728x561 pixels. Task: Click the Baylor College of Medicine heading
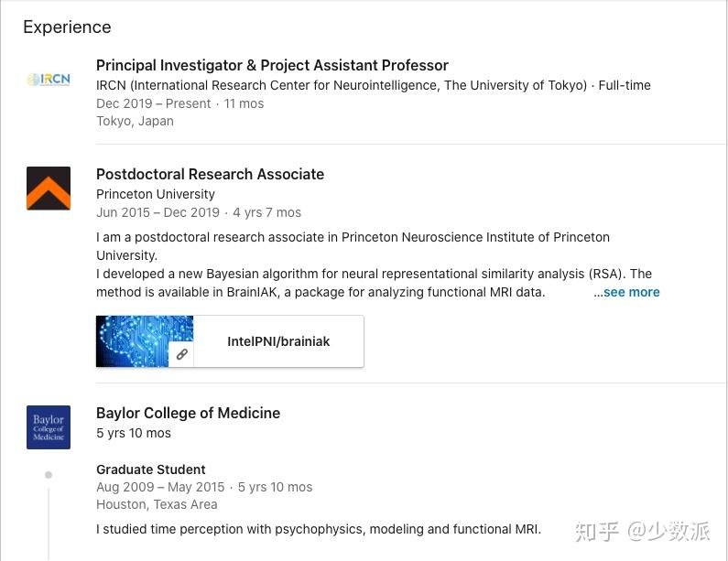click(x=188, y=413)
